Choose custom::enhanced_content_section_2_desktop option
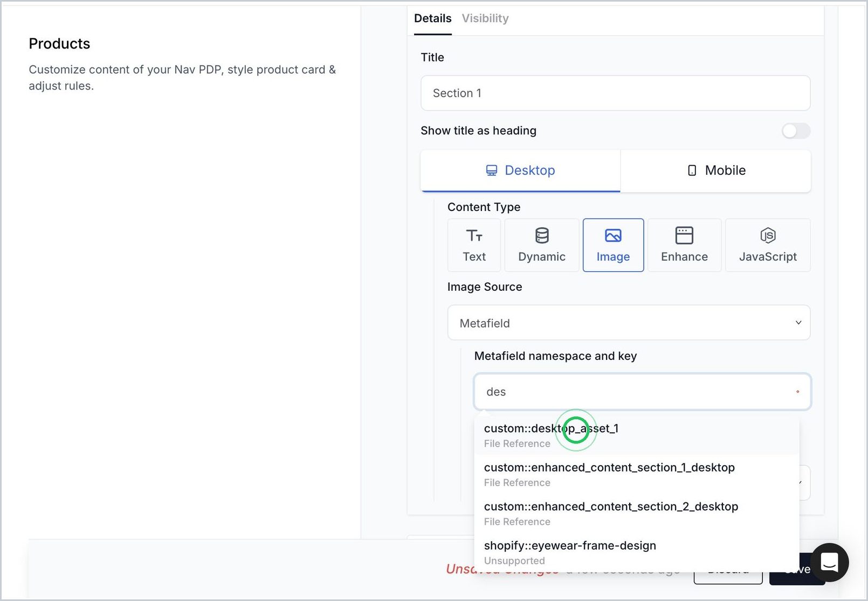868x601 pixels. pos(636,513)
